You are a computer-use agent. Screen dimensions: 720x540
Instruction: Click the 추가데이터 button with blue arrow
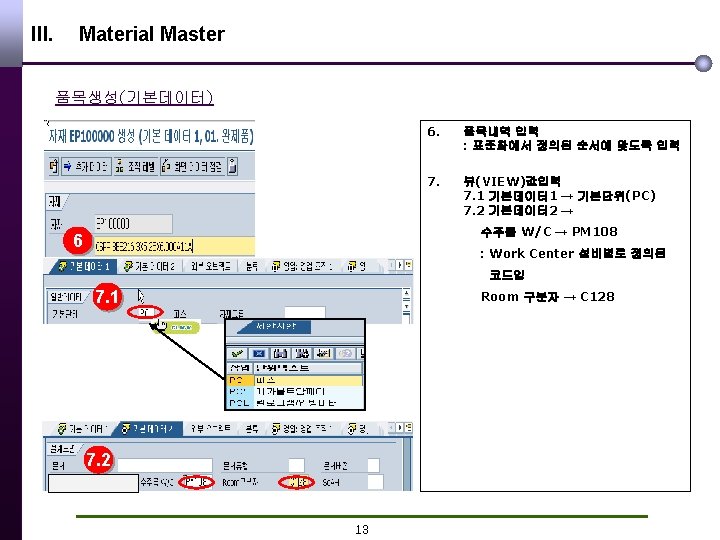click(x=86, y=166)
